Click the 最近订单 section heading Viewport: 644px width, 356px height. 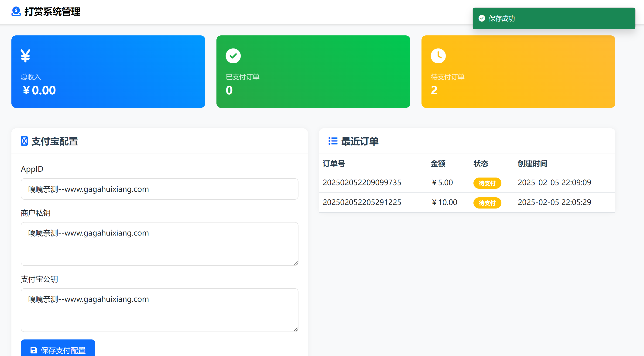click(x=360, y=141)
